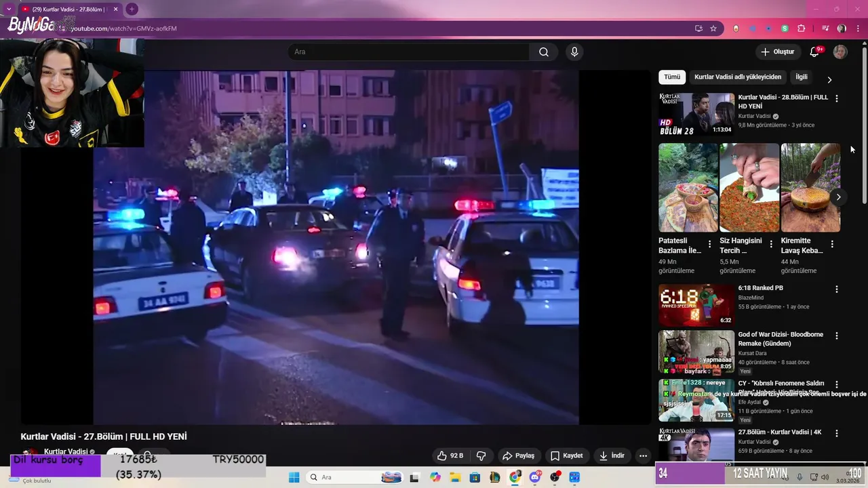The image size is (868, 488).
Task: Open options for Kiremitte Lavaş short
Action: coord(832,244)
